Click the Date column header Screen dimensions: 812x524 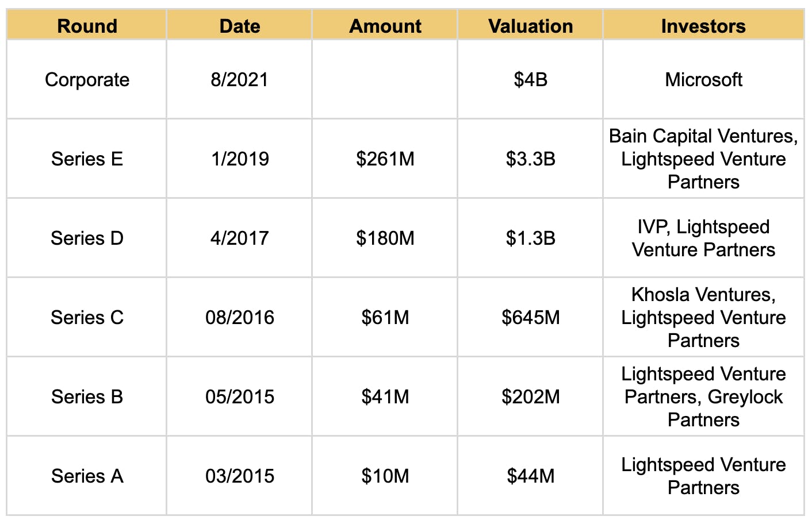coord(240,26)
